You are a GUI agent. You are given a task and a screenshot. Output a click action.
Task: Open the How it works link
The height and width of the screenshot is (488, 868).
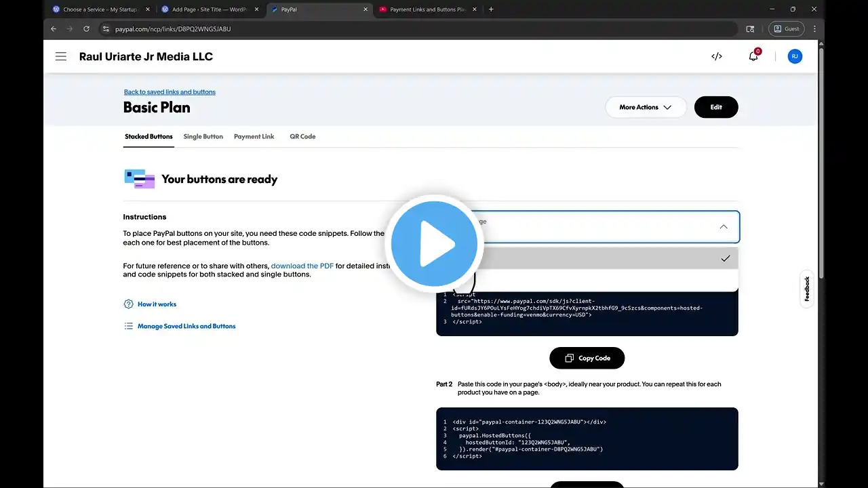pyautogui.click(x=157, y=304)
